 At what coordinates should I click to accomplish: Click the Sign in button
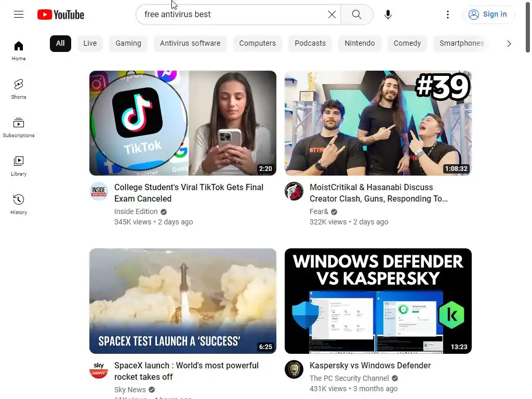click(488, 14)
